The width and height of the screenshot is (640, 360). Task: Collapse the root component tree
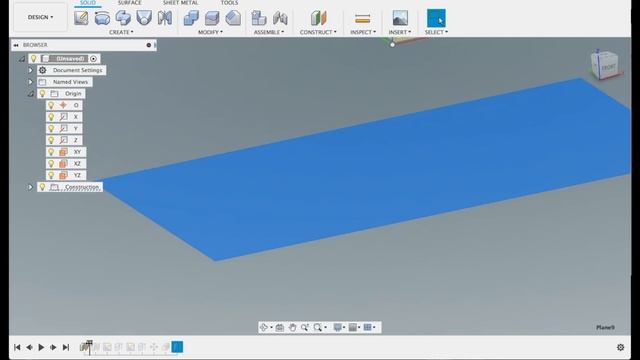click(22, 59)
